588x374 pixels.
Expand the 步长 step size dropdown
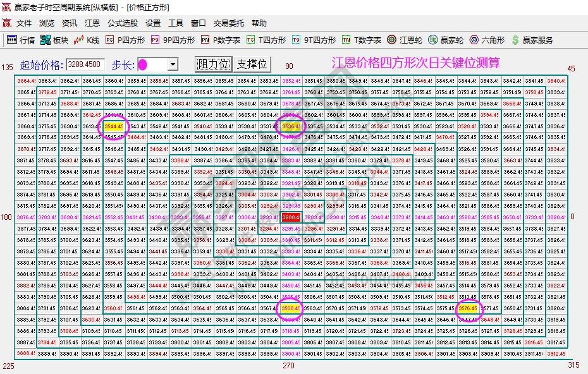tap(174, 64)
